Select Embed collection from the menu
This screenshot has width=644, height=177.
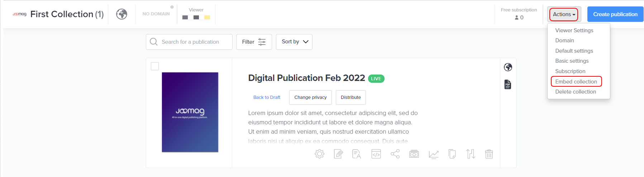click(576, 82)
